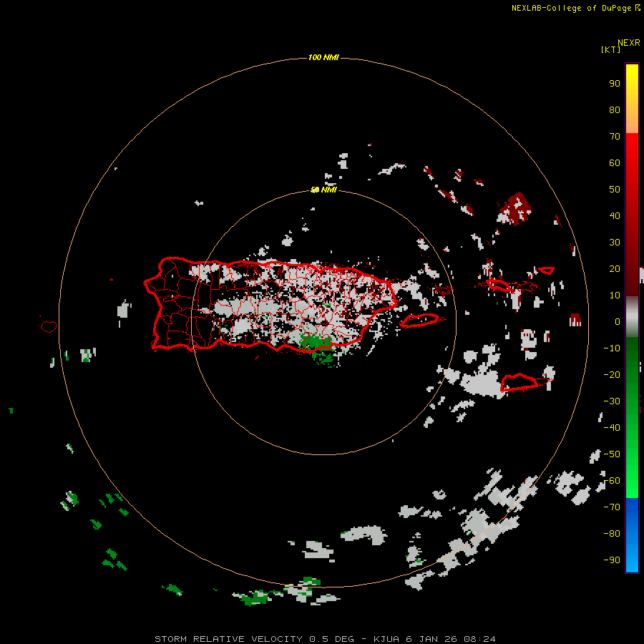Image resolution: width=644 pixels, height=644 pixels.
Task: Click the 100 NMI range ring label
Action: (x=323, y=57)
